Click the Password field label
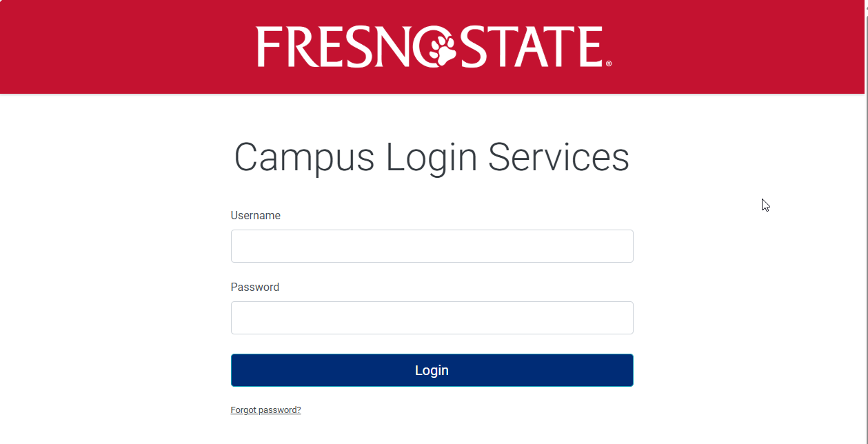The image size is (868, 444). tap(254, 287)
